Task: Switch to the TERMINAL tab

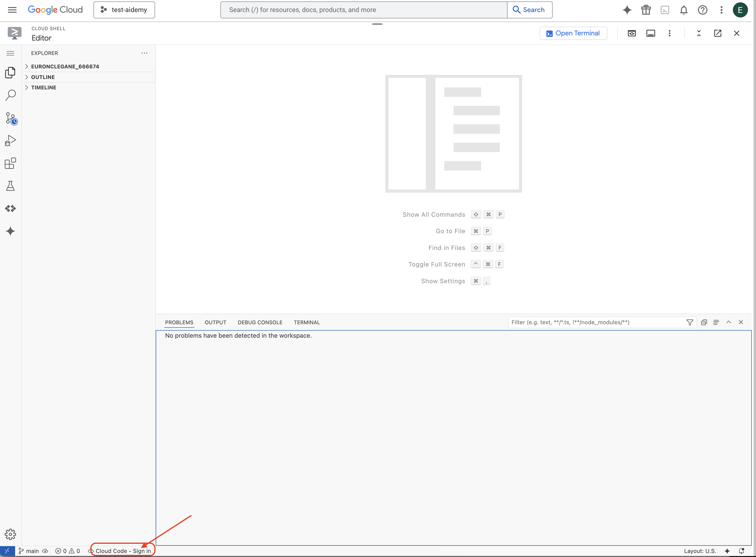Action: [307, 322]
